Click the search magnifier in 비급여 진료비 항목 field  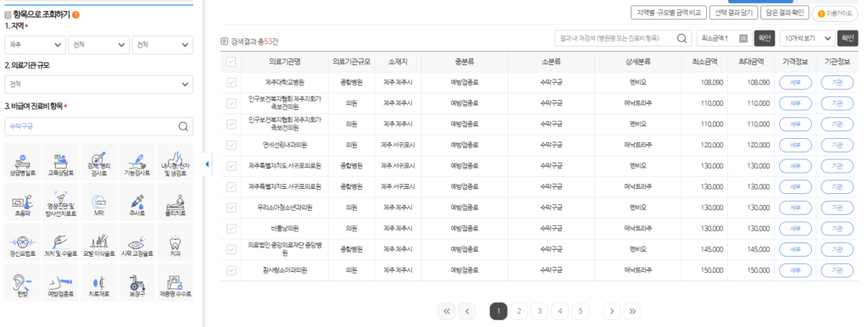pyautogui.click(x=183, y=127)
